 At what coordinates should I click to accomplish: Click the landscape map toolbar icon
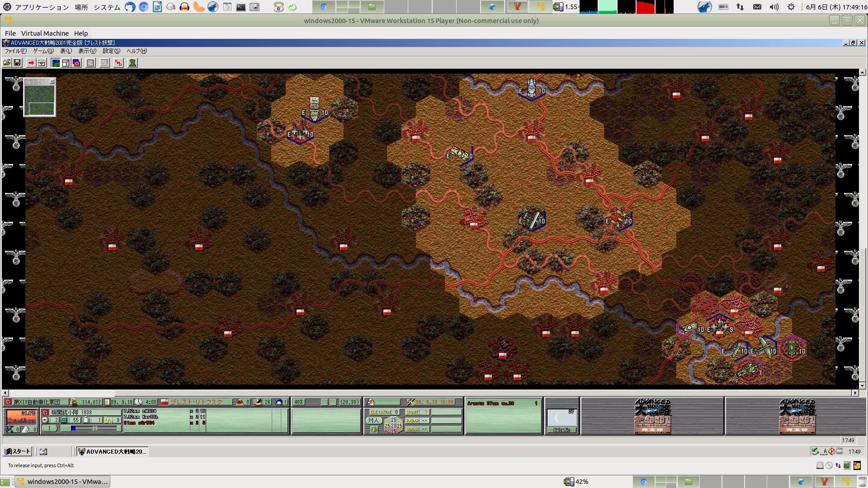[56, 63]
